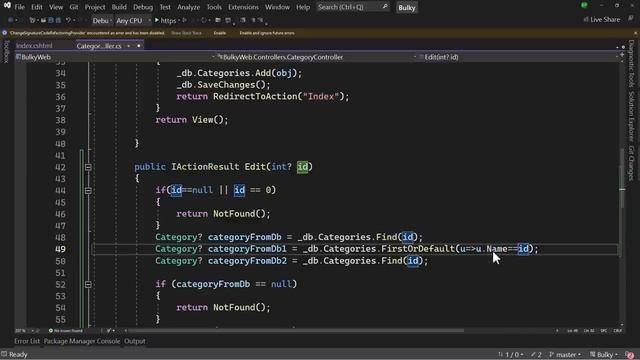Click the Save toolbar icon
The height and width of the screenshot is (360, 640).
coord(51,20)
